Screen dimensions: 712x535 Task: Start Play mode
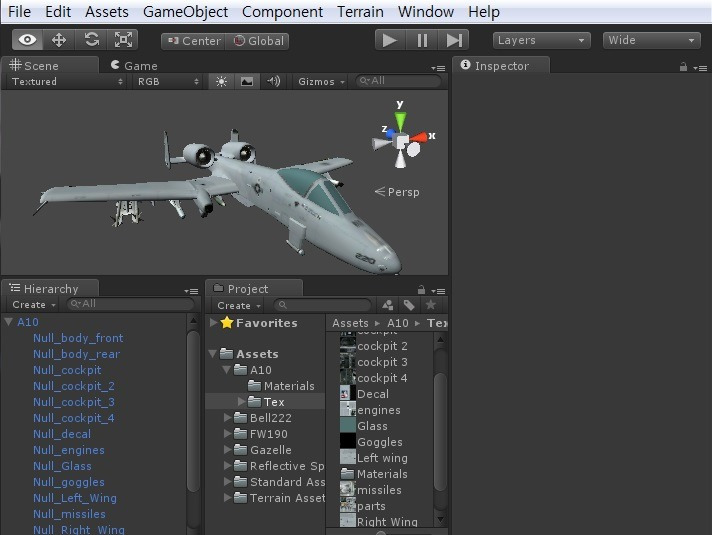coord(390,40)
